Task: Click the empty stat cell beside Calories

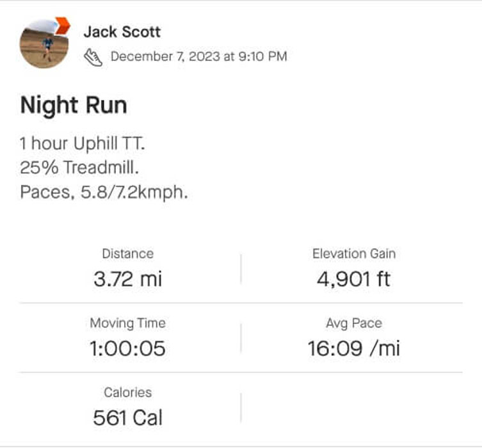Action: (x=353, y=407)
